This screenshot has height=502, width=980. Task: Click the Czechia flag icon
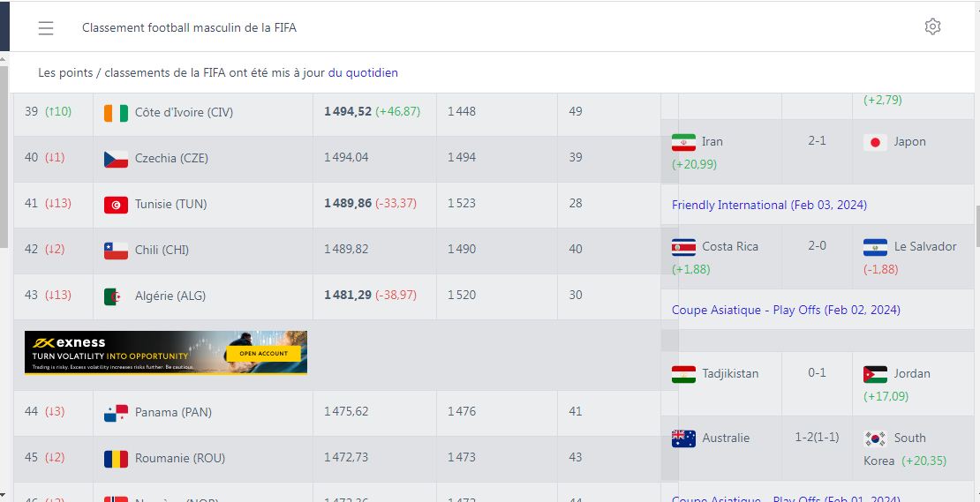tap(116, 159)
